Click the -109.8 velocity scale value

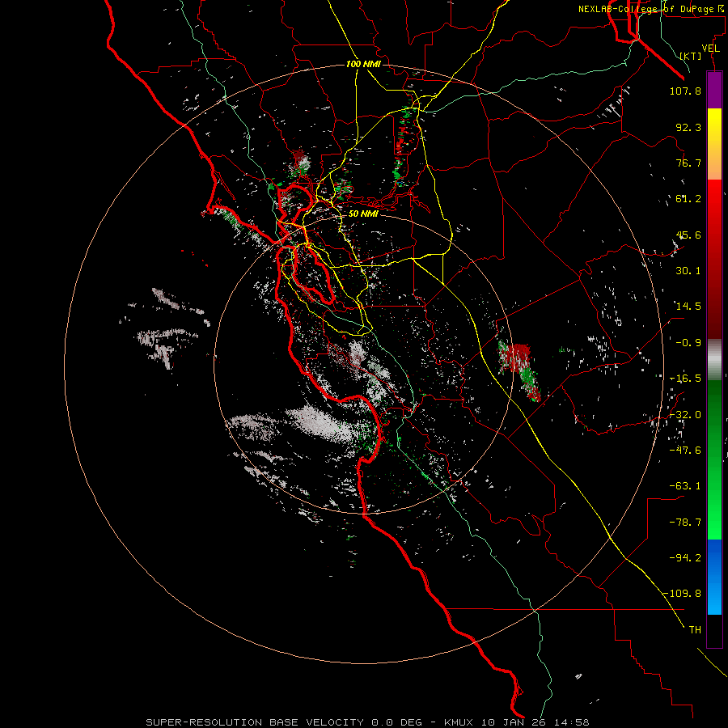tap(682, 594)
